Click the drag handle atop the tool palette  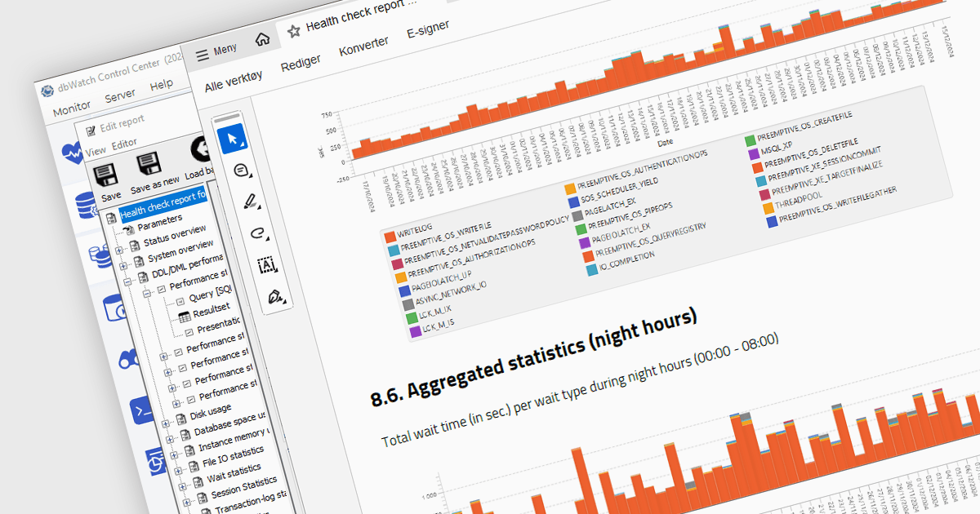(225, 117)
